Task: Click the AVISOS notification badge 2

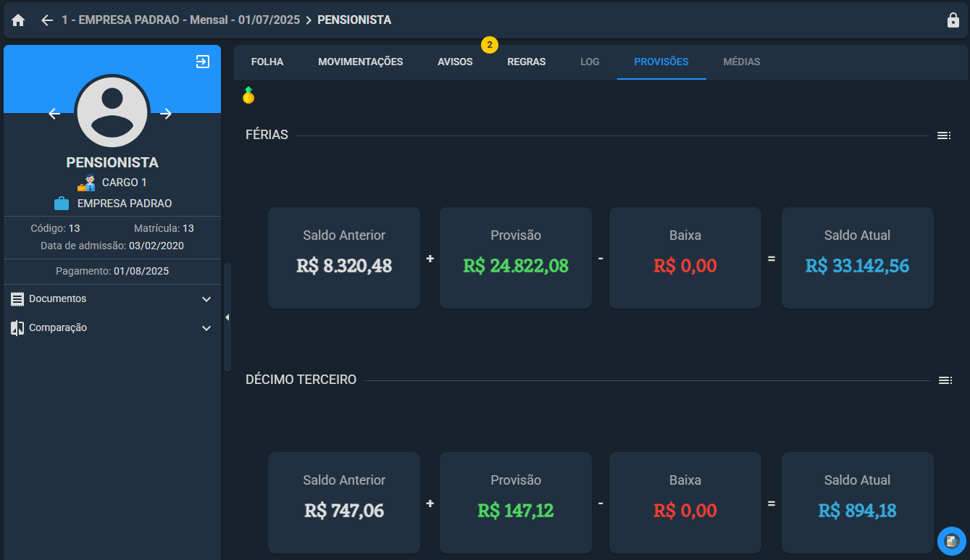Action: 490,45
